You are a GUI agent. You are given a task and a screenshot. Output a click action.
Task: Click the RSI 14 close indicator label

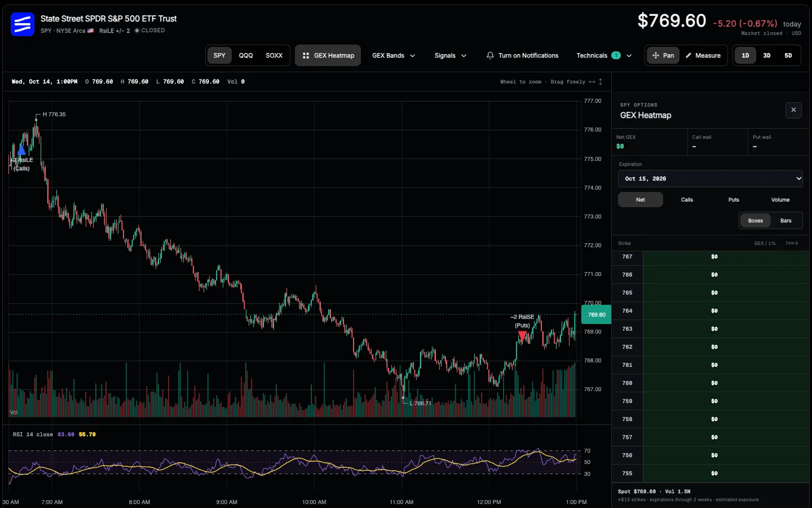33,435
